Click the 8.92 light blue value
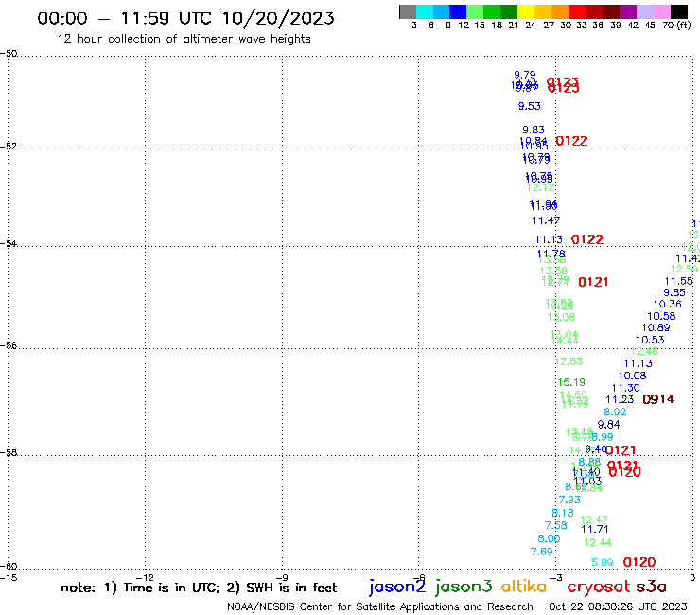This screenshot has width=700, height=615. [x=615, y=412]
